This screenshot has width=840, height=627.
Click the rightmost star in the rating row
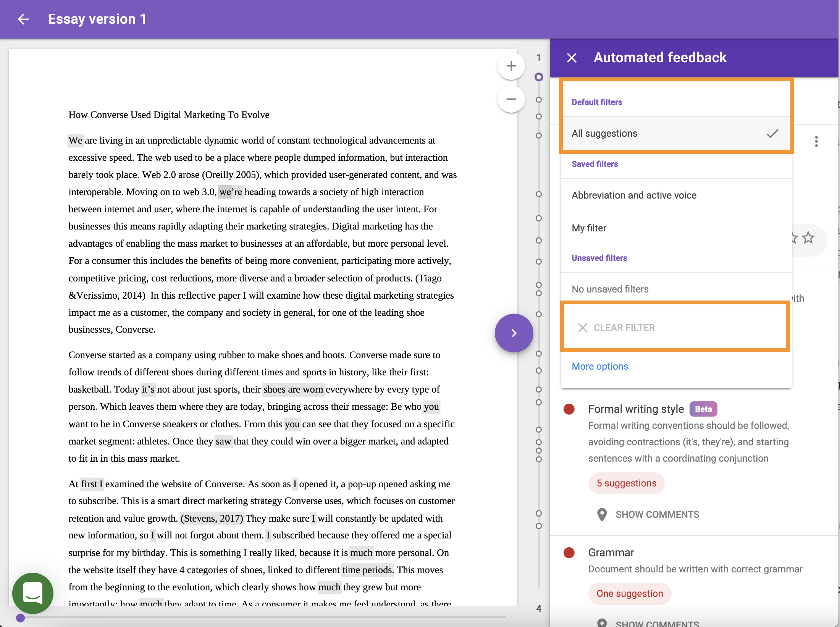(808, 238)
